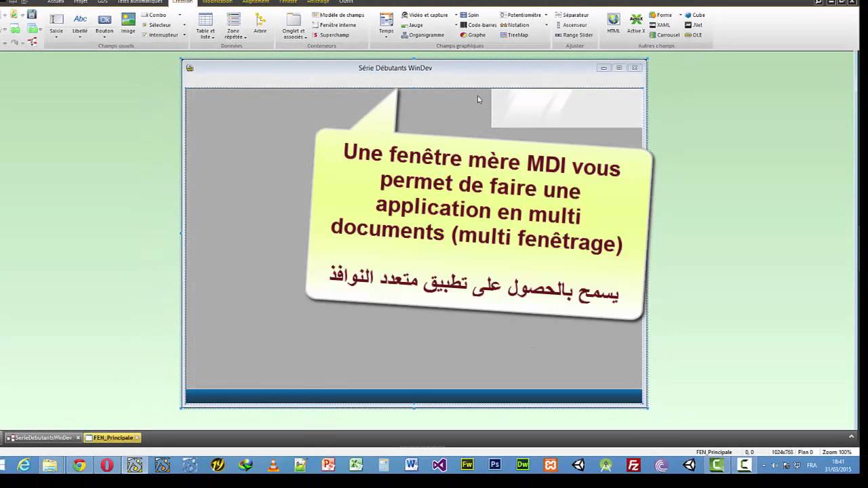The width and height of the screenshot is (868, 488).
Task: Insert a Superchamp container
Action: [x=331, y=35]
